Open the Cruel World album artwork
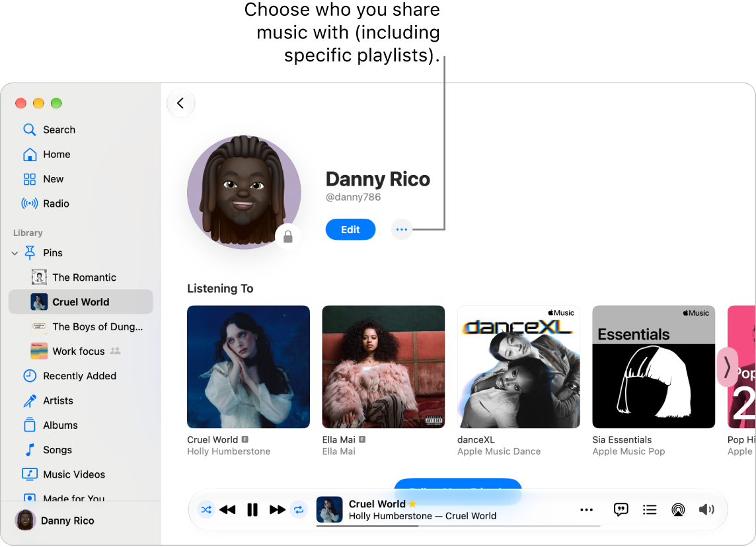756x547 pixels. coord(248,367)
